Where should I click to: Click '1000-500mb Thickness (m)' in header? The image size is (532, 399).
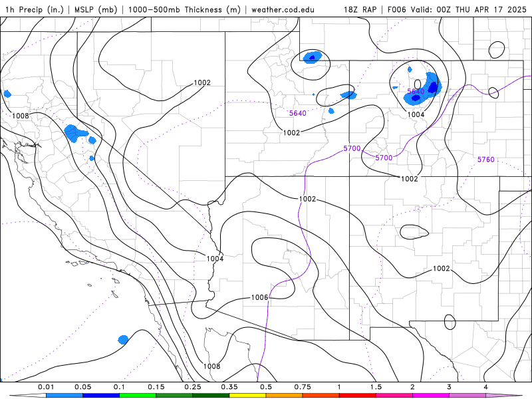184,9
